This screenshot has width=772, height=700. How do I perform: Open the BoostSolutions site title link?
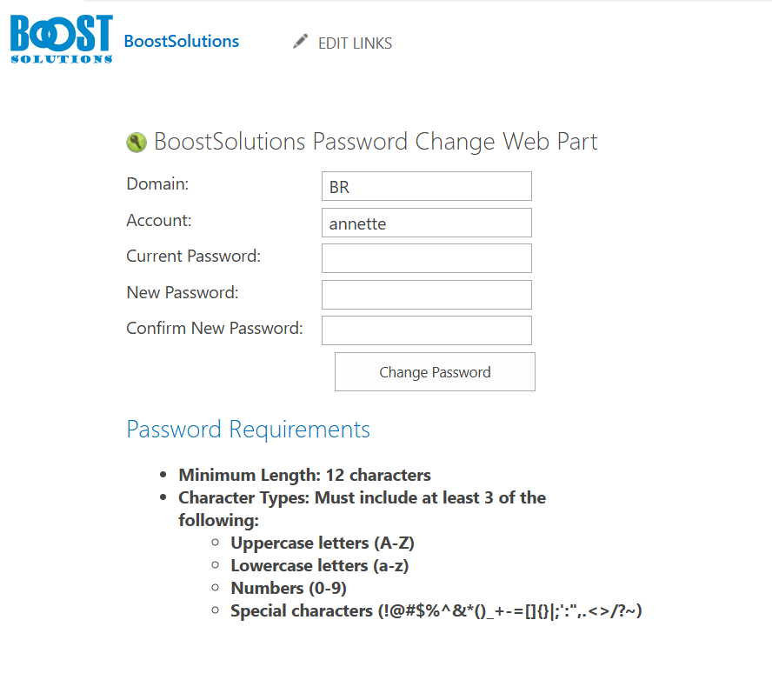(181, 42)
